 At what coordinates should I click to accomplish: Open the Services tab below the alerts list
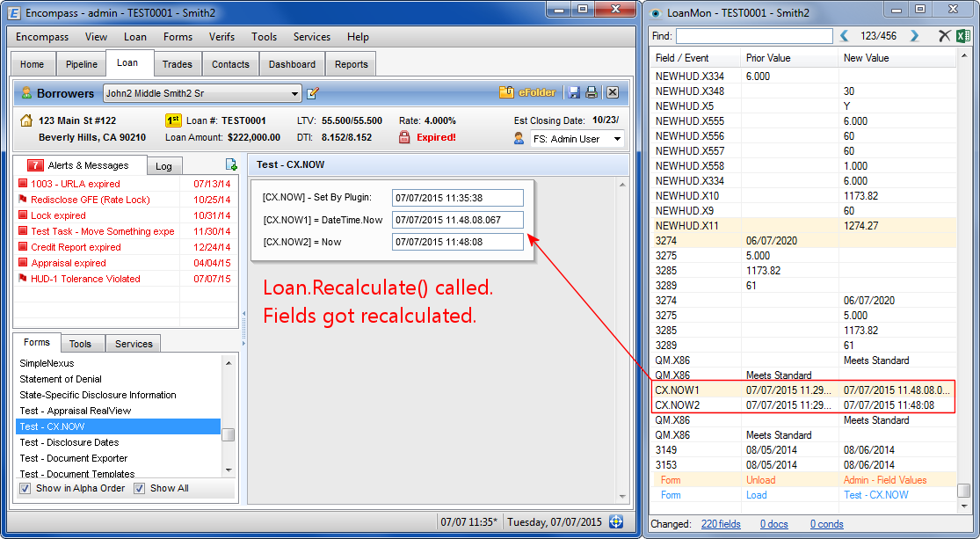pos(134,343)
